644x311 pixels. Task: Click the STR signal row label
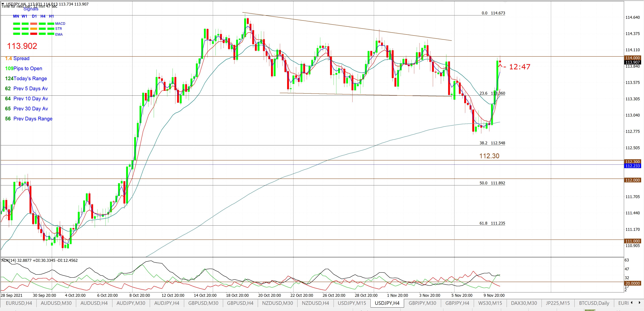click(x=59, y=29)
